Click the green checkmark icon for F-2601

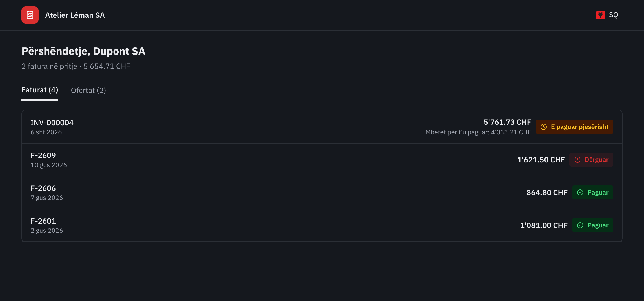pos(580,225)
